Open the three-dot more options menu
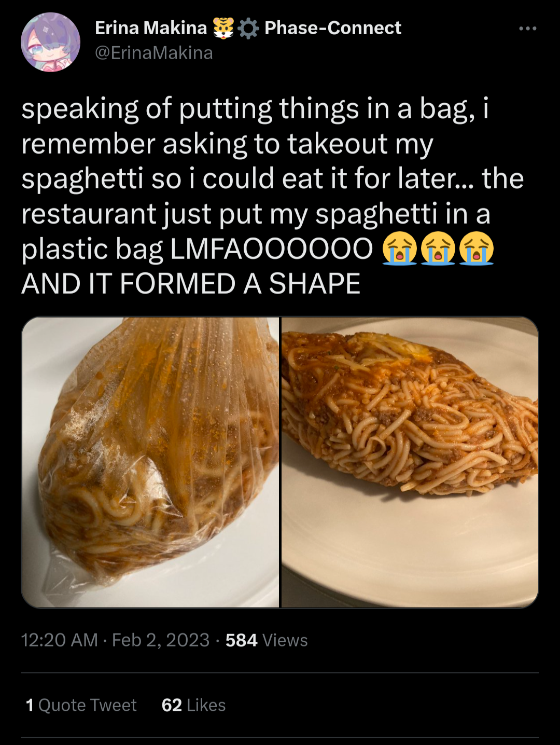 (x=527, y=29)
